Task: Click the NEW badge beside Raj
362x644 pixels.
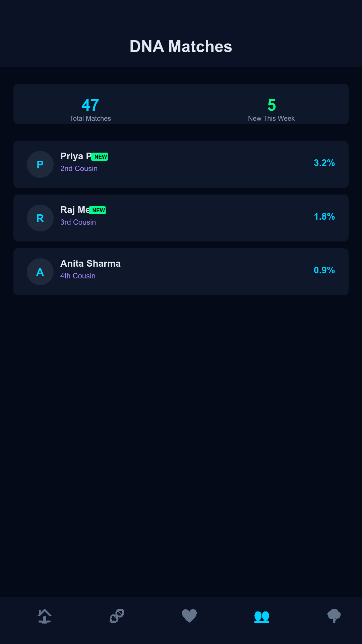Action: point(98,210)
